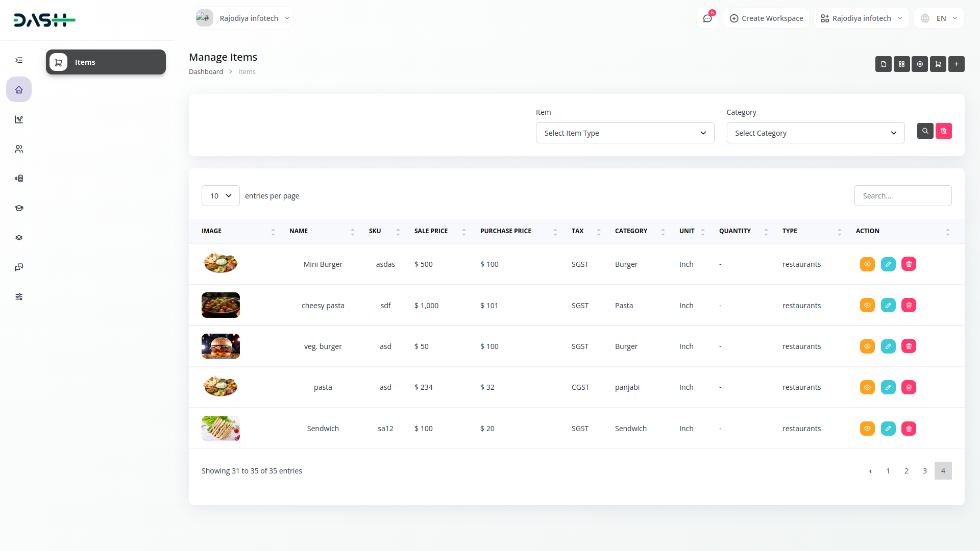Click the plus button to add item
Screen dimensions: 980x551
click(x=956, y=64)
